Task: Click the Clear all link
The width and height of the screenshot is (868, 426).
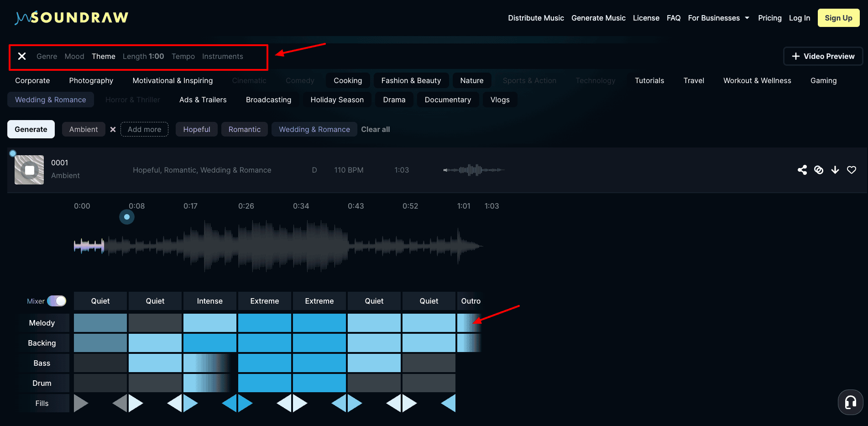Action: point(375,129)
